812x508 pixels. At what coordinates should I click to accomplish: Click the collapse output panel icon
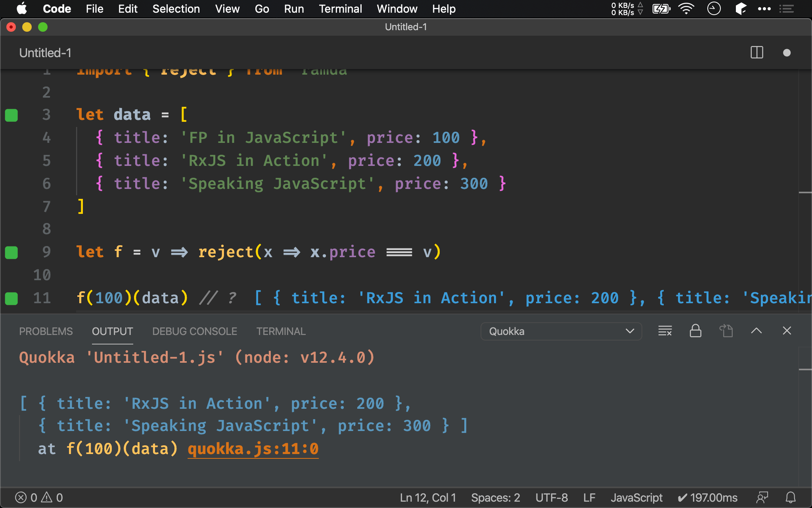(x=756, y=331)
